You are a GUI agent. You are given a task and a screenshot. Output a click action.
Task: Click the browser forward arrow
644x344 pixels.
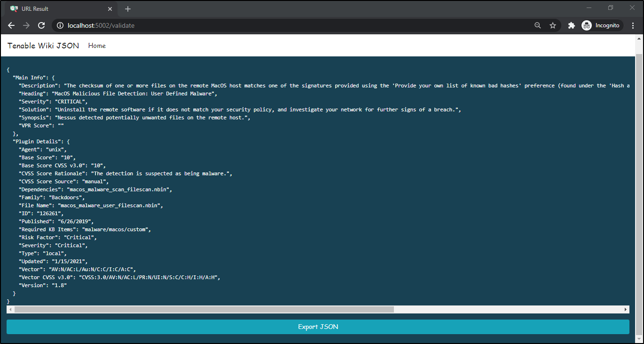(26, 25)
